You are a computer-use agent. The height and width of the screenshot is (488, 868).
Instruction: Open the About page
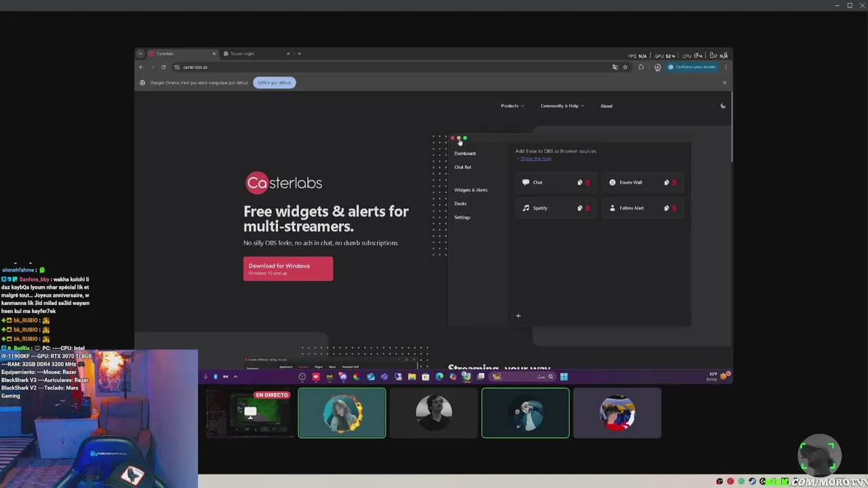tap(606, 106)
